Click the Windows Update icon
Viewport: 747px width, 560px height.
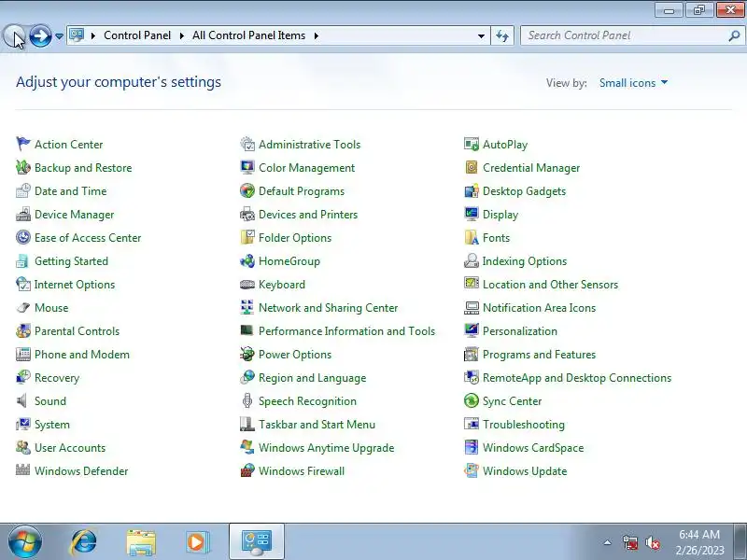[472, 470]
